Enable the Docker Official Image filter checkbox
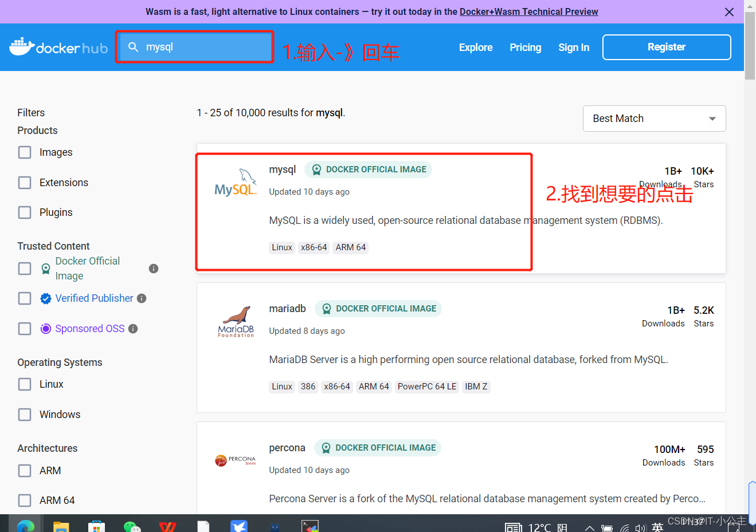This screenshot has height=532, width=756. pos(25,269)
